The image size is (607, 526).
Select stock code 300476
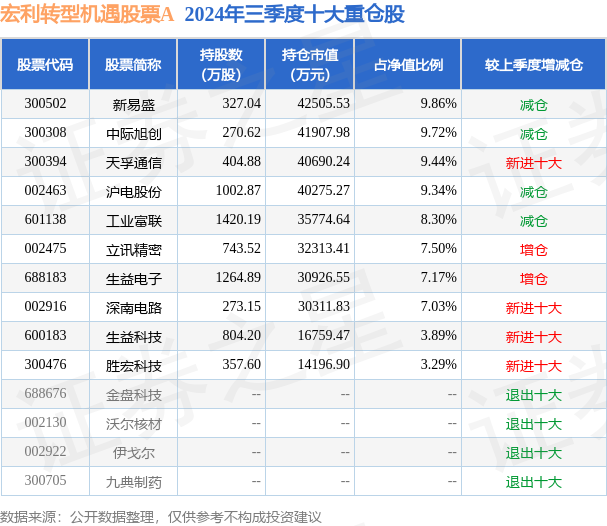pos(45,365)
